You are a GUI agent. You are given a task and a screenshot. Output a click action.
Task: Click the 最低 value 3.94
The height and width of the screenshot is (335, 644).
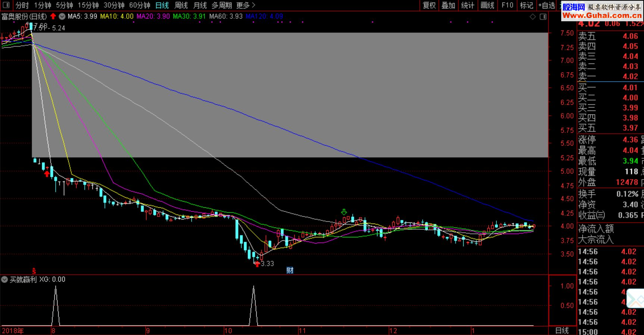pyautogui.click(x=630, y=161)
